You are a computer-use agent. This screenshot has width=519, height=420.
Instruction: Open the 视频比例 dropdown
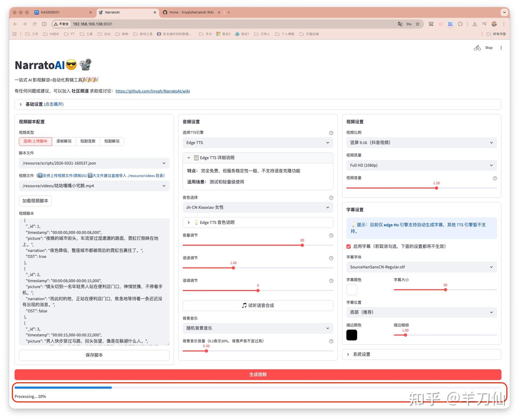[x=421, y=143]
